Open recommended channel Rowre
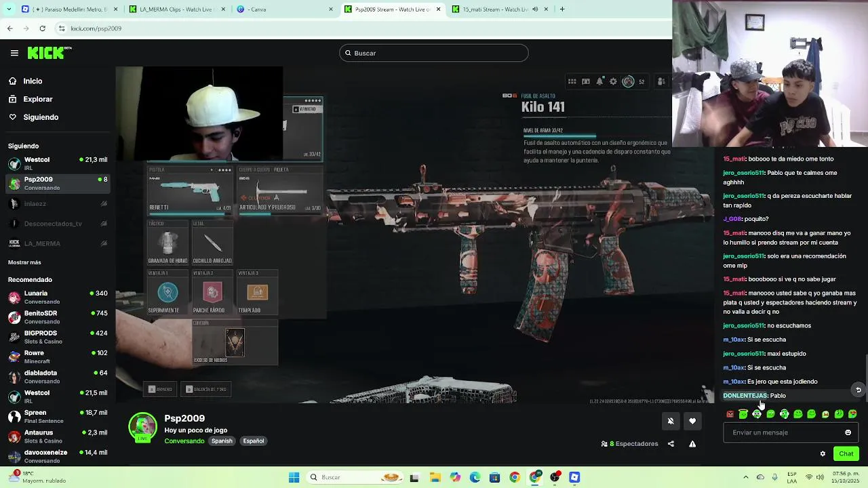 coord(58,357)
